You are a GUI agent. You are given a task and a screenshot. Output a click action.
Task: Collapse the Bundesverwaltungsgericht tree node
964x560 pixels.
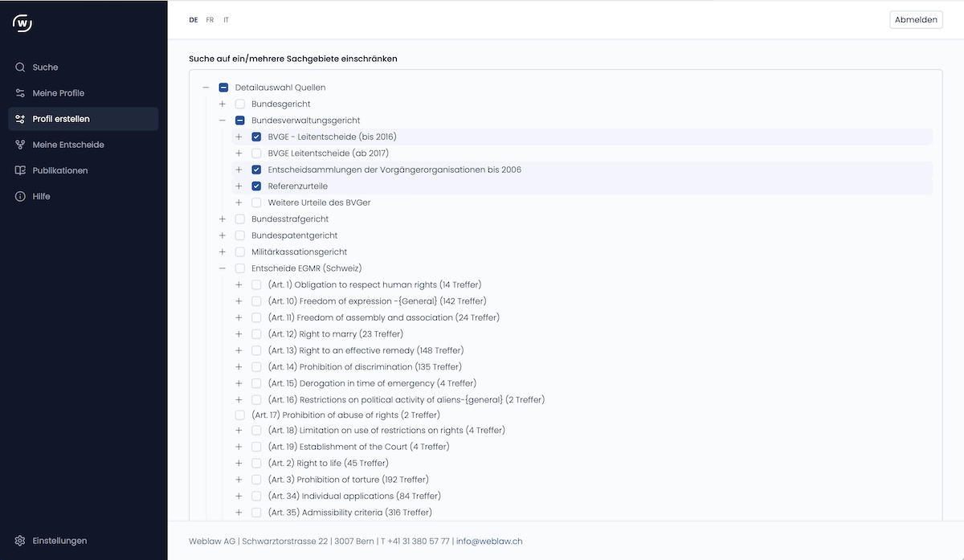223,121
